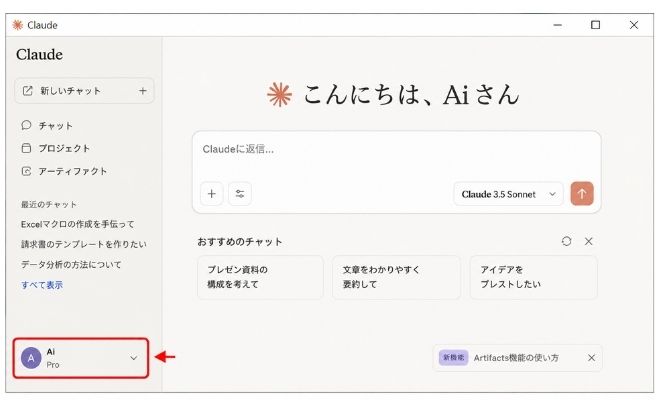Click the 新機能 badge
This screenshot has height=400, width=660.
453,357
